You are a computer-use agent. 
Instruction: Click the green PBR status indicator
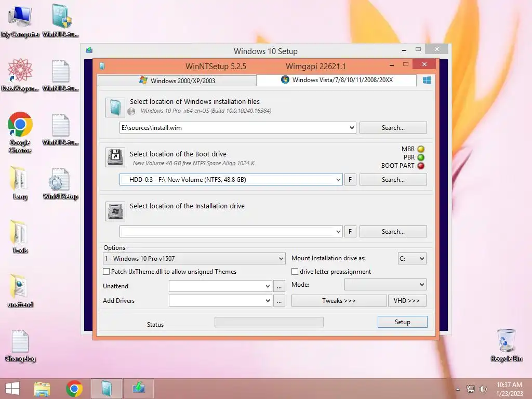coord(421,157)
